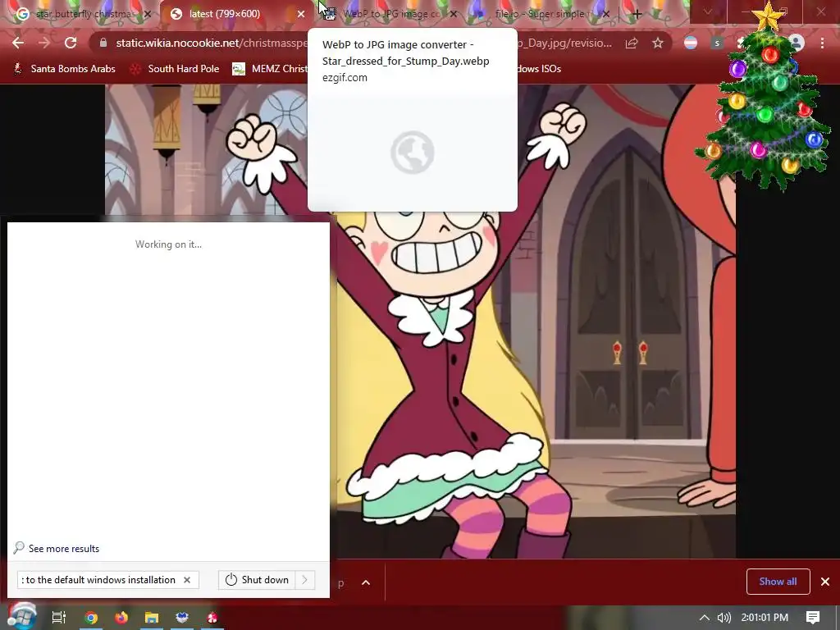Click the blue box taskbar icon
The height and width of the screenshot is (630, 840).
(181, 618)
